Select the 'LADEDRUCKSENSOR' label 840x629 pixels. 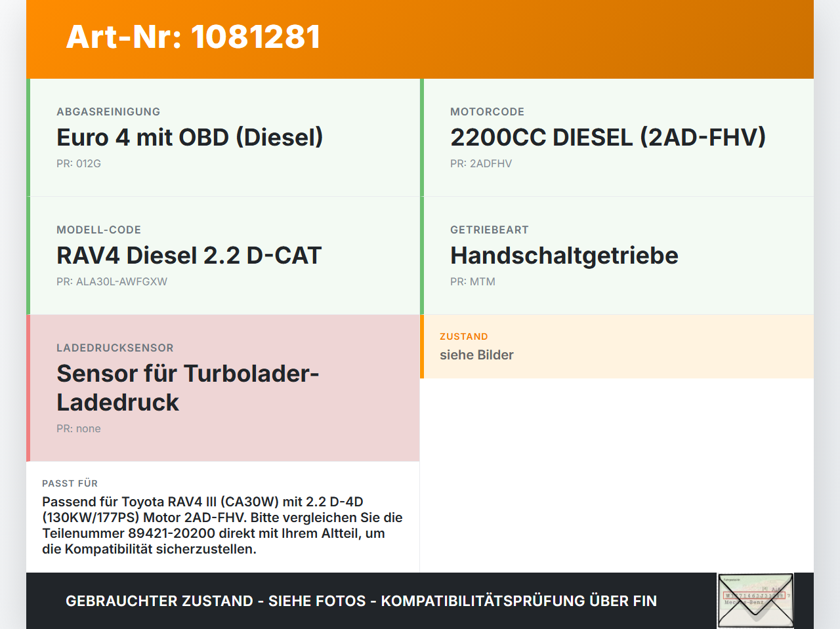tap(115, 348)
